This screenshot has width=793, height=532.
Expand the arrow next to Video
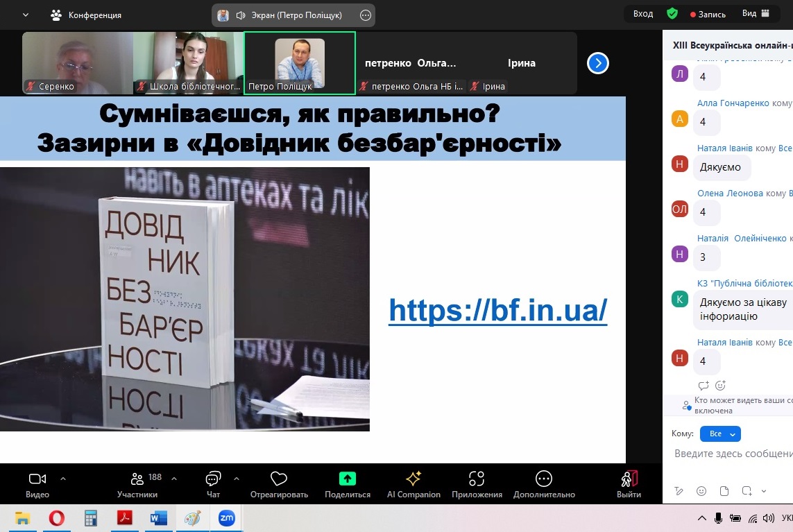63,478
